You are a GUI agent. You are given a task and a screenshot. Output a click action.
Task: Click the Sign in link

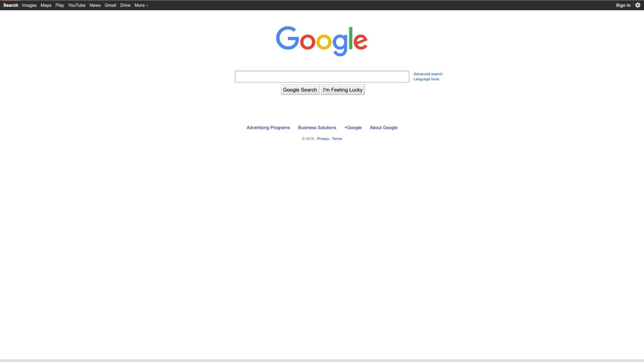[623, 5]
